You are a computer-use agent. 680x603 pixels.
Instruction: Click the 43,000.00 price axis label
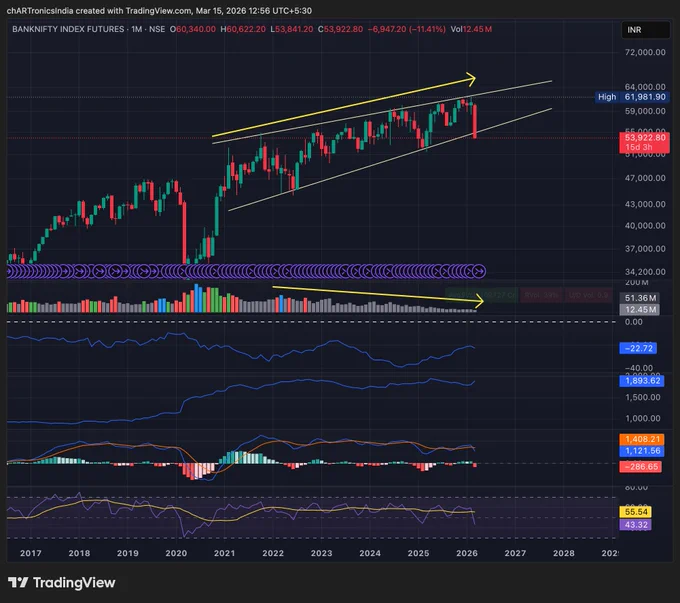point(645,204)
